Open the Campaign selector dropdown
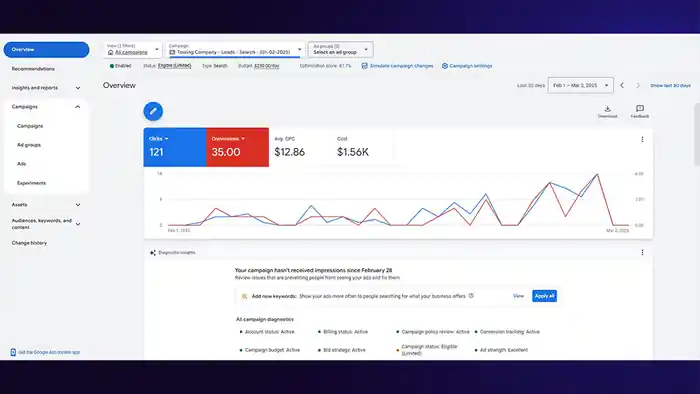This screenshot has width=700, height=394. (235, 50)
